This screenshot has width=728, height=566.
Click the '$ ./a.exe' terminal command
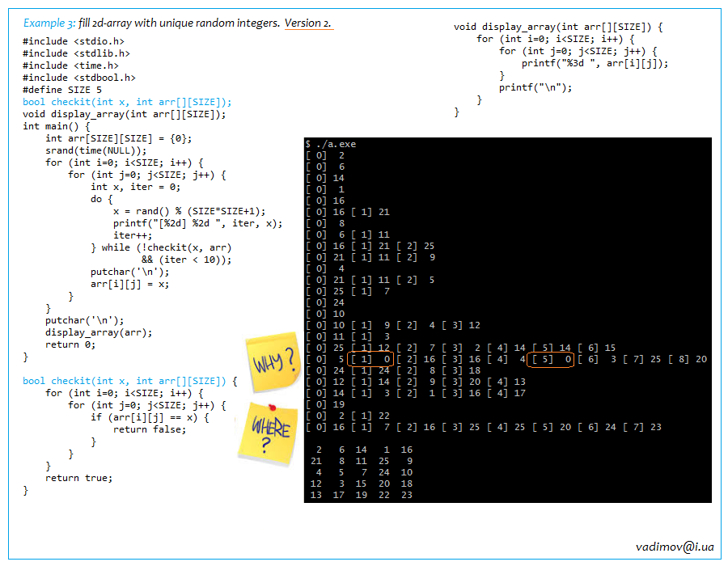click(331, 144)
